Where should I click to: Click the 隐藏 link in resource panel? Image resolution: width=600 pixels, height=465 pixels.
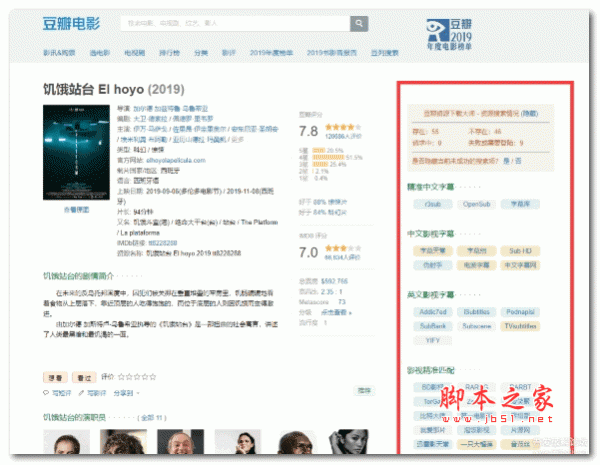530,114
